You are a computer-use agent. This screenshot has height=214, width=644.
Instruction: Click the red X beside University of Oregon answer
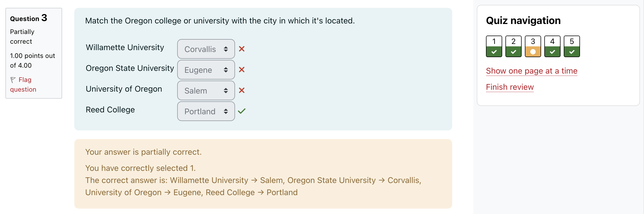pos(242,91)
